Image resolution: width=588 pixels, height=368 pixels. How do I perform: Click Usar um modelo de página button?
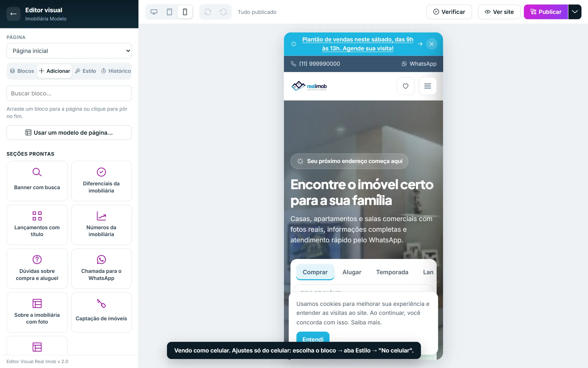point(69,133)
